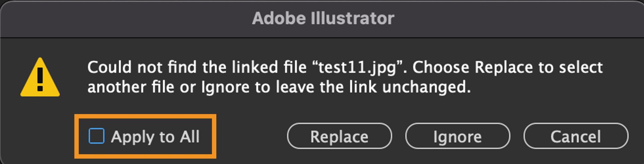644x164 pixels.
Task: Click the yellow warning triangle icon
Action: pyautogui.click(x=40, y=78)
